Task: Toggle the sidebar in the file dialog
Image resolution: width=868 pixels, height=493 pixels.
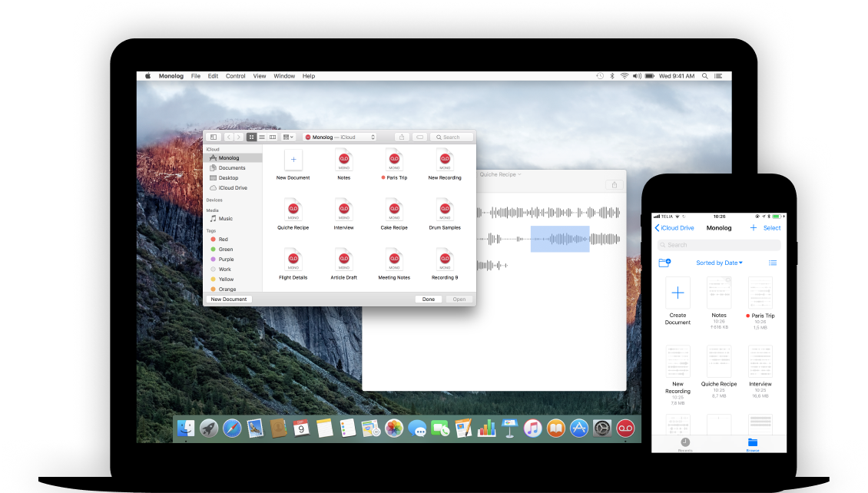Action: tap(214, 137)
